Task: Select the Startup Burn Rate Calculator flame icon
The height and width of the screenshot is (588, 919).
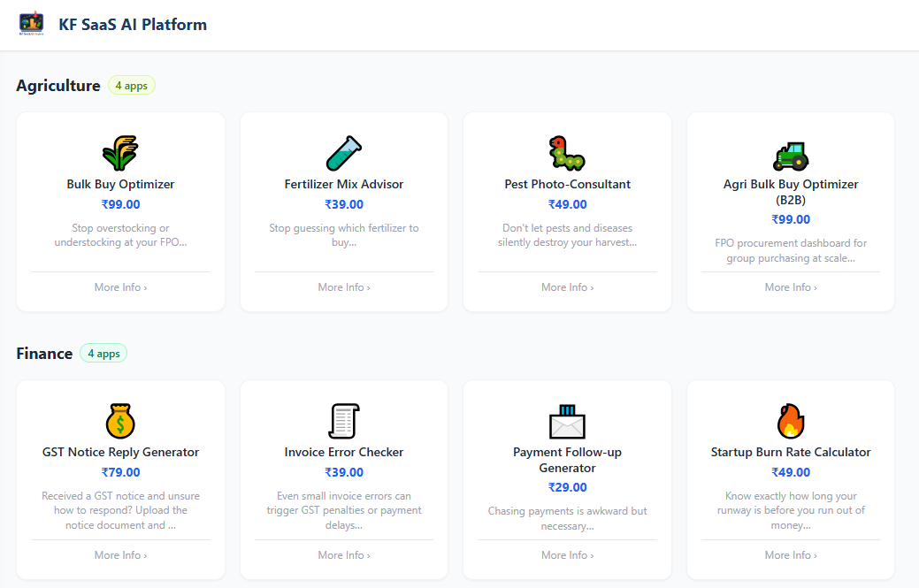Action: tap(790, 422)
